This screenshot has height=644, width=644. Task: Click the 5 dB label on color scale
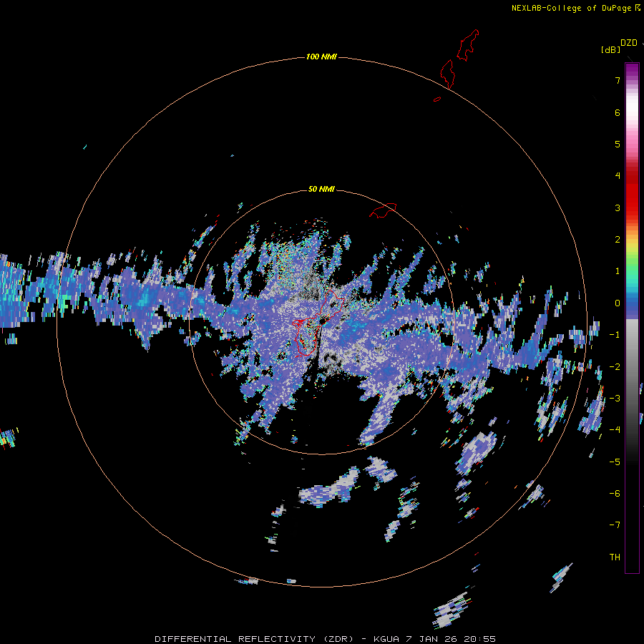618,144
